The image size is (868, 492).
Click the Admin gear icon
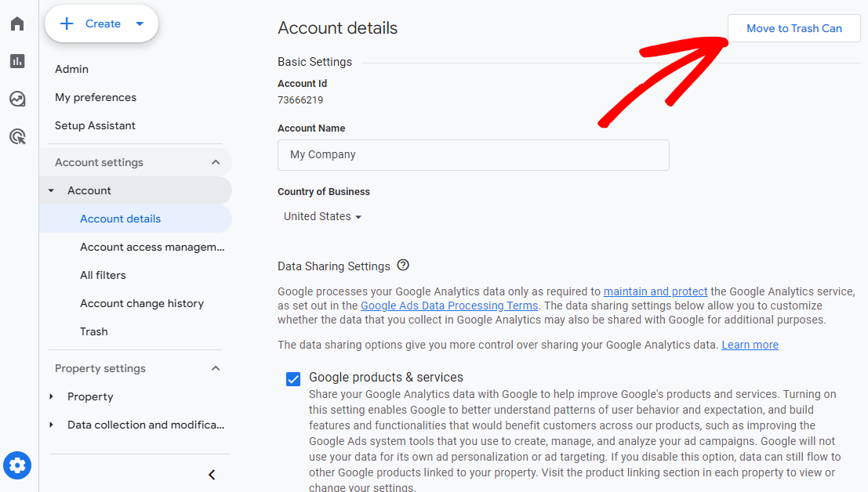(17, 465)
